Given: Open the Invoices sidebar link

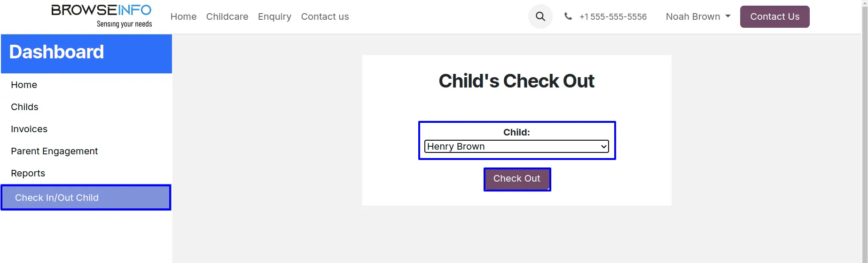Looking at the screenshot, I should coord(29,129).
